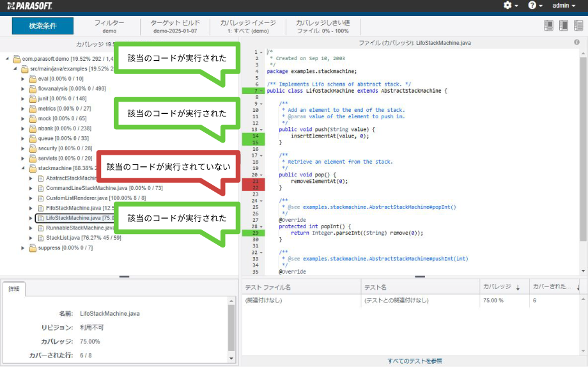Switch to left-panel-only layout icon
This screenshot has width=588, height=367.
coord(548,25)
